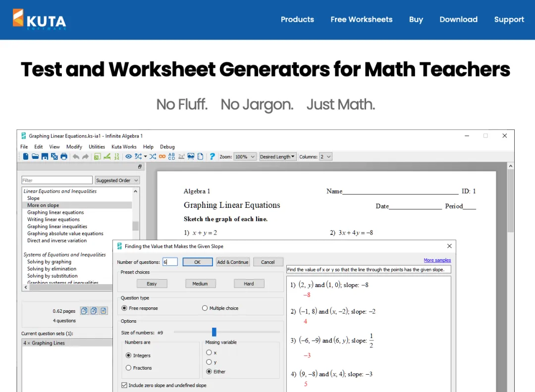Click the green 1234 numbering toolbar icon
The image size is (535, 392).
coord(117,156)
